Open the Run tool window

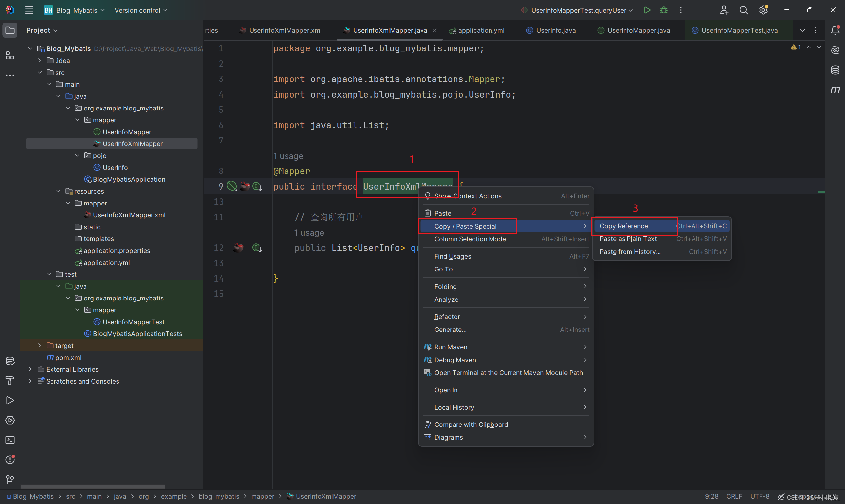10,400
